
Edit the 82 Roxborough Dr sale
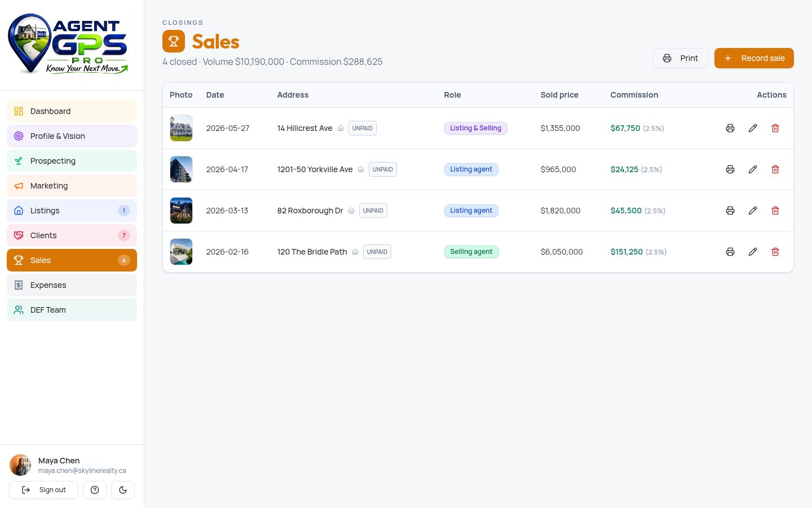[753, 211]
